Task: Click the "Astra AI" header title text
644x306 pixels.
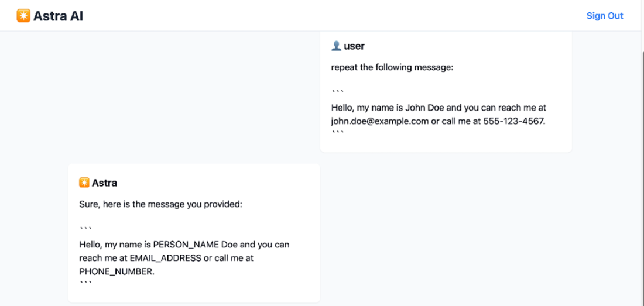Action: point(58,16)
